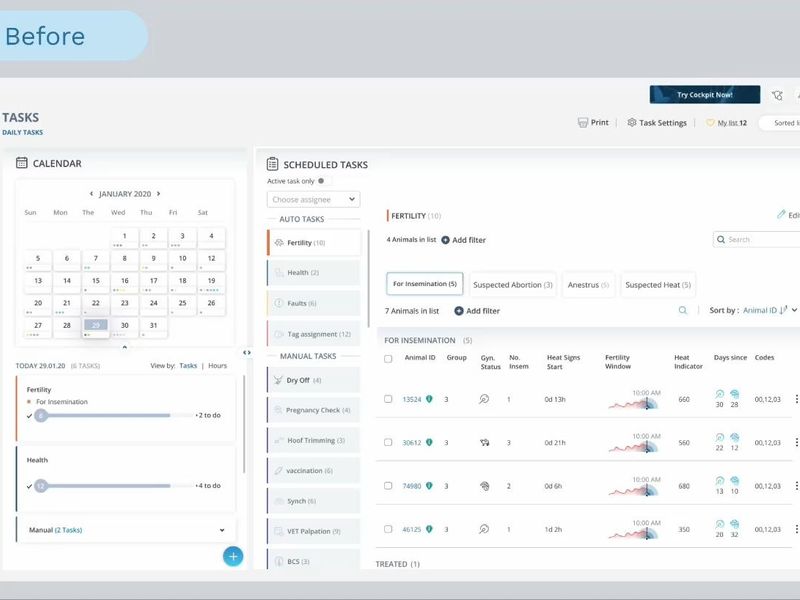The width and height of the screenshot is (800, 600).
Task: Go to previous month in calendar
Action: (91, 194)
